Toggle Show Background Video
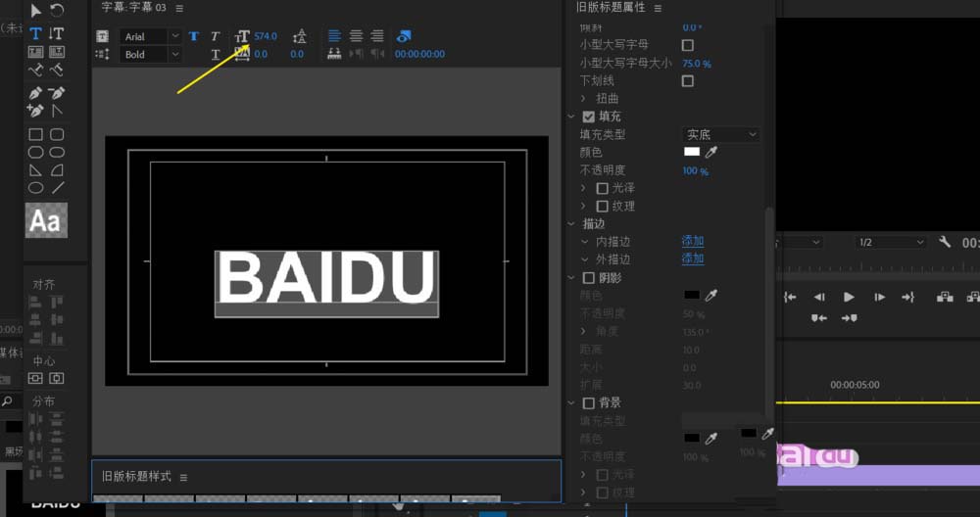 pos(404,36)
